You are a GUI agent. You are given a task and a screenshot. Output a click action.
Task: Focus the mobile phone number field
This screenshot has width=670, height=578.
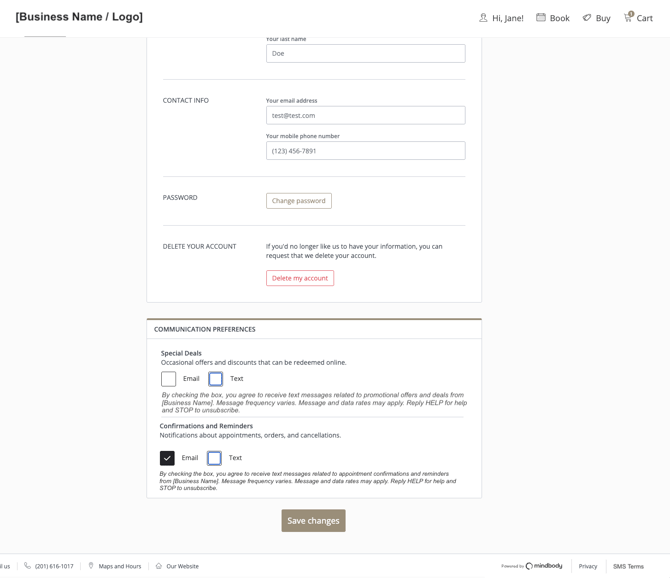(366, 151)
